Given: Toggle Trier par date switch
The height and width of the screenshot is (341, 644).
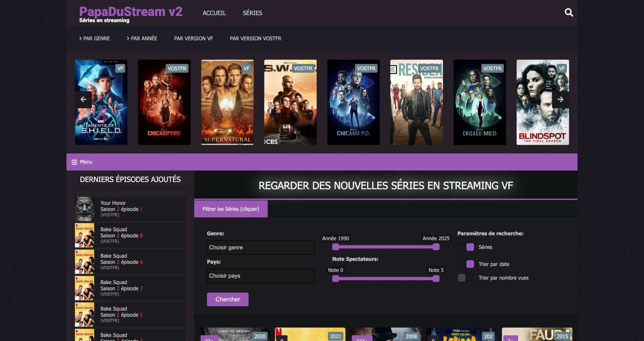Looking at the screenshot, I should click(x=466, y=264).
